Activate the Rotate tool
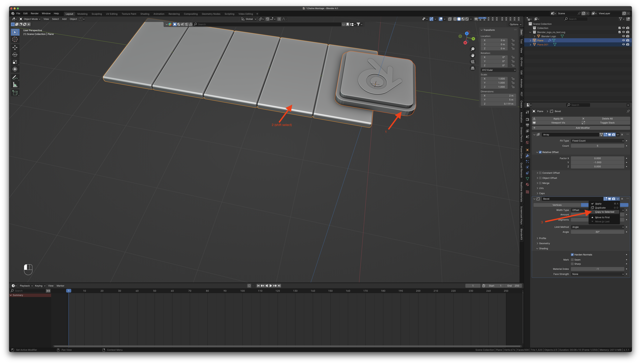 coord(15,55)
